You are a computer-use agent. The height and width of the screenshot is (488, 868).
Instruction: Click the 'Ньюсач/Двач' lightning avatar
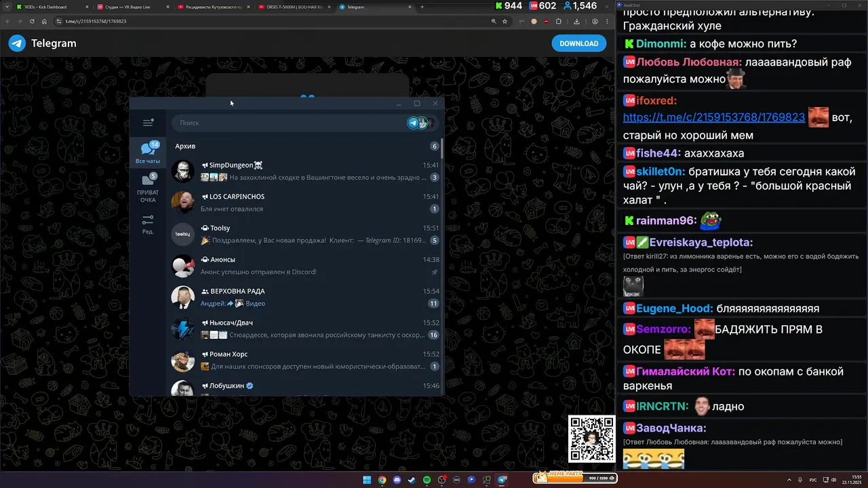(x=182, y=329)
